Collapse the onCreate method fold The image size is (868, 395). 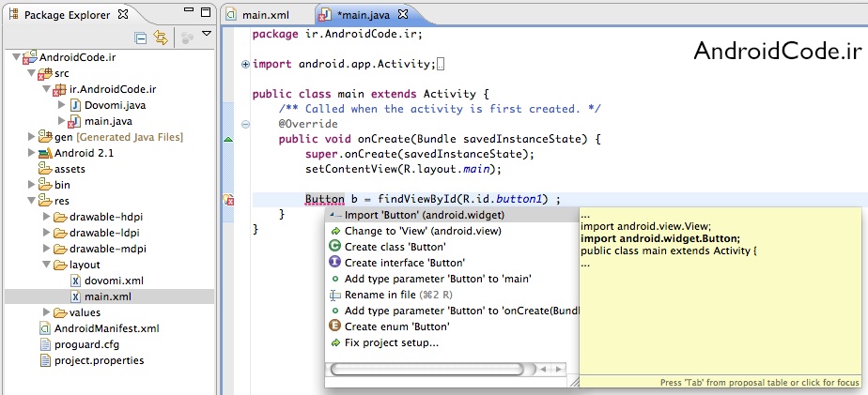tap(245, 124)
